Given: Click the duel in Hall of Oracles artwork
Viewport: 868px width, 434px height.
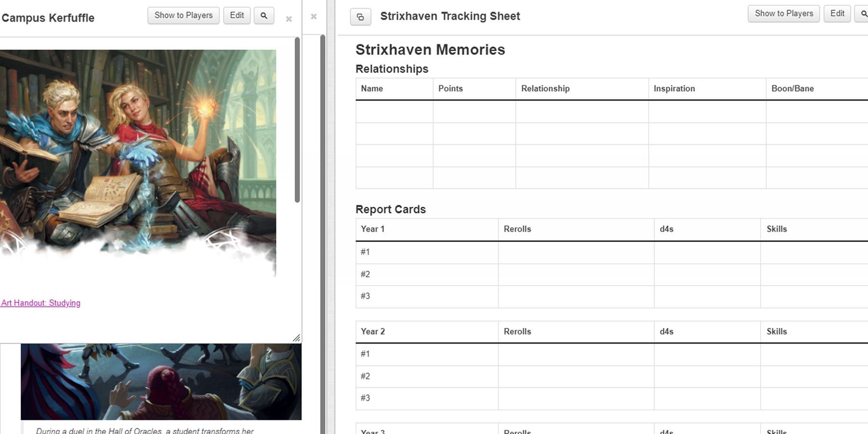Looking at the screenshot, I should (161, 381).
